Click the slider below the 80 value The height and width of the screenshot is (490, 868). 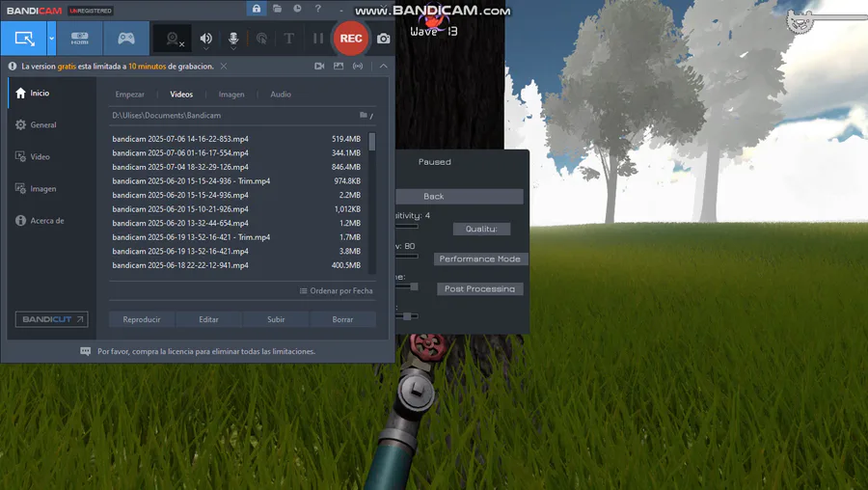[x=407, y=256]
